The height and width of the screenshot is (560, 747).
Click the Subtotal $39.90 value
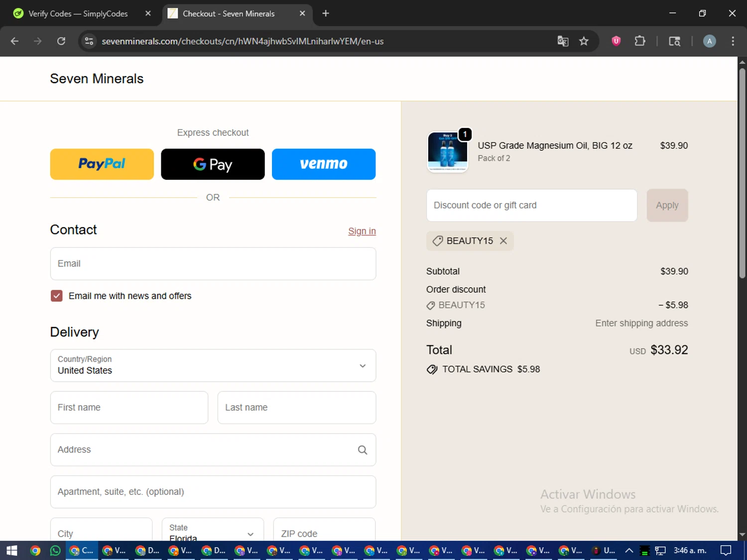pos(674,271)
